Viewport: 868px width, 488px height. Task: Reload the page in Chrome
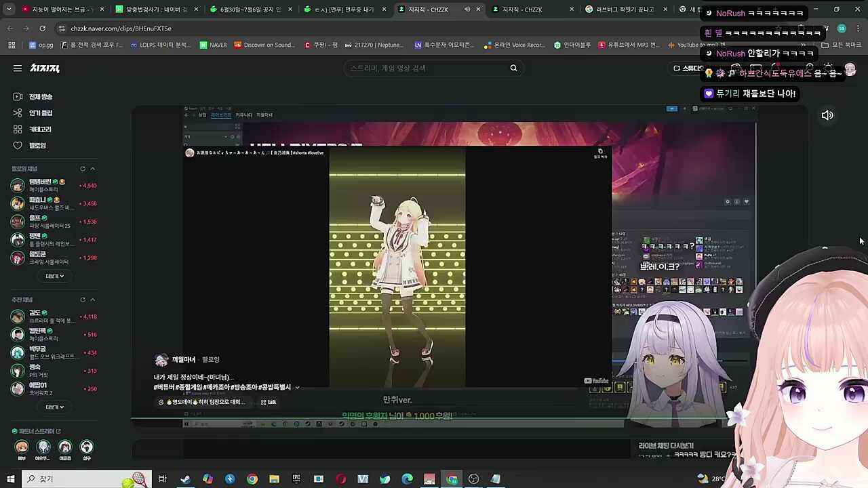coord(42,28)
